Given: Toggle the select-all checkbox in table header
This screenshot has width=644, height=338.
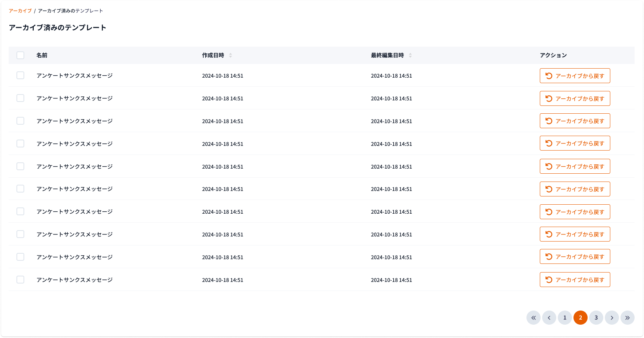Looking at the screenshot, I should tap(20, 55).
